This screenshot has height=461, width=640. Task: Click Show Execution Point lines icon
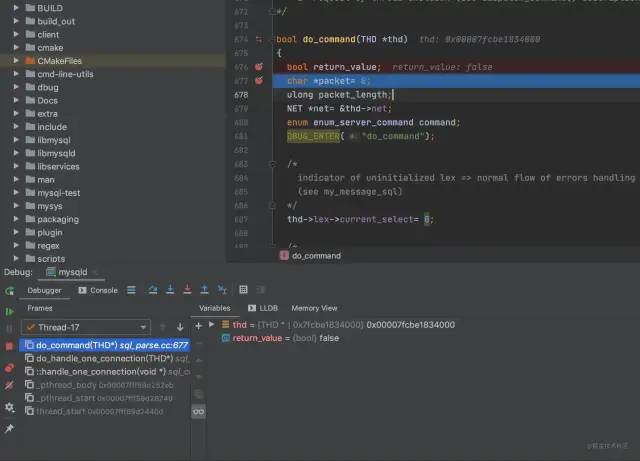(x=131, y=290)
